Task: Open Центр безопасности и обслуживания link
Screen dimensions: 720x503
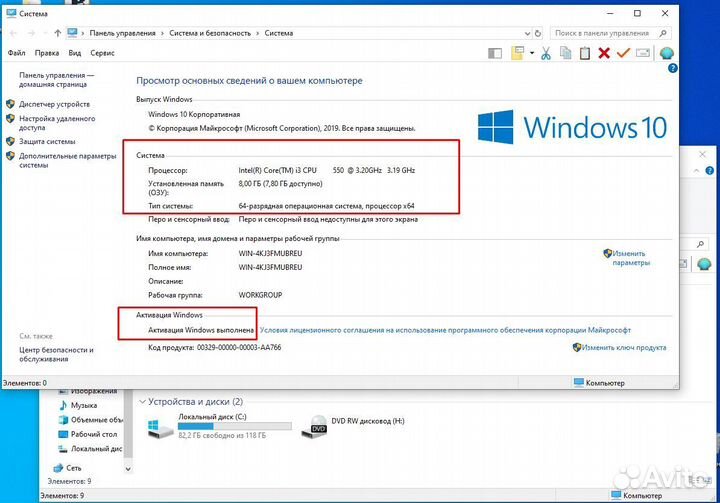Action: (56, 355)
